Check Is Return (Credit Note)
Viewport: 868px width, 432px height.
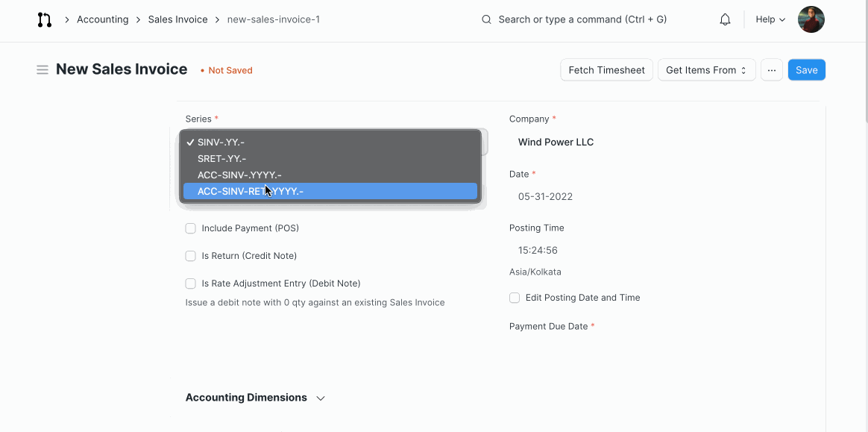pos(190,256)
